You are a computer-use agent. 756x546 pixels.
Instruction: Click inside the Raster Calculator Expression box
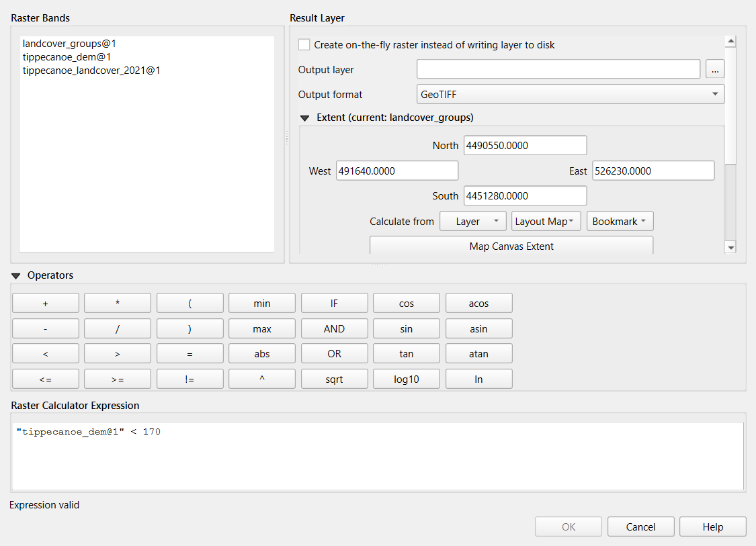point(378,456)
